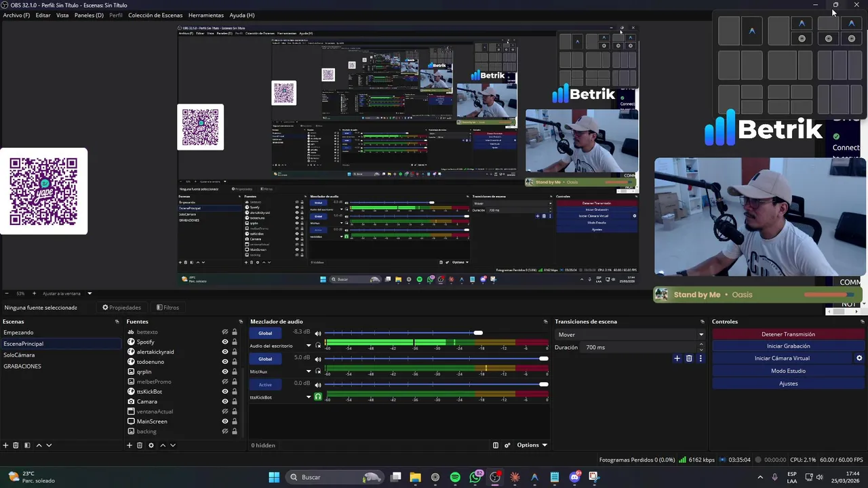The image size is (868, 488).
Task: Open virtual camera settings gear
Action: pos(859,358)
